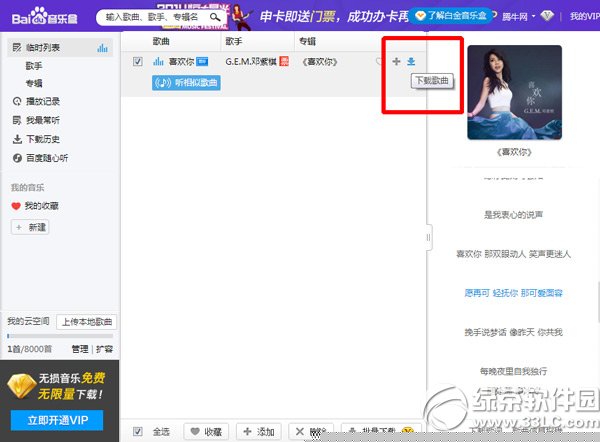Open 临时列表 in sidebar
Image resolution: width=600 pixels, height=442 pixels.
tap(60, 48)
